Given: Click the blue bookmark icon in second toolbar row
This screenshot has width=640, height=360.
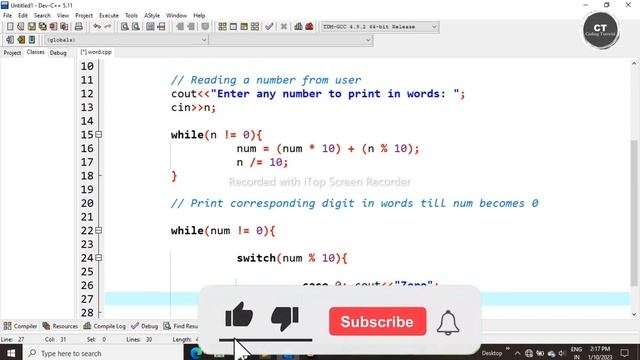Looking at the screenshot, I should click(32, 40).
